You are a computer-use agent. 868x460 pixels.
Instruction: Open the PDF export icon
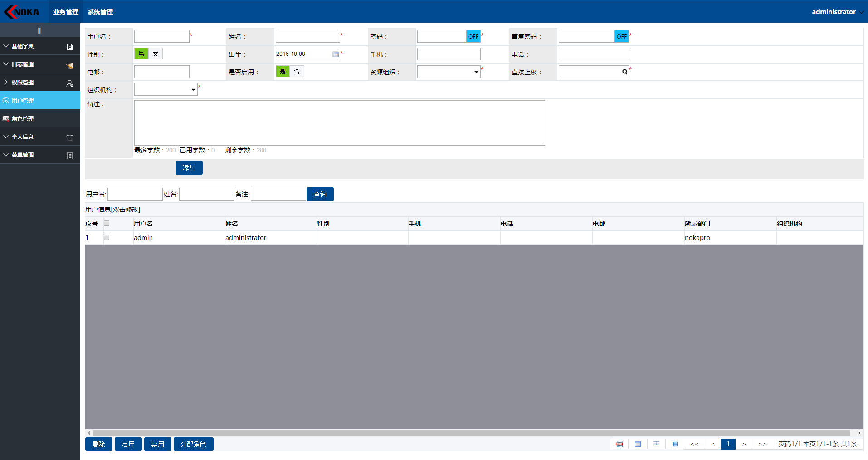coord(619,444)
